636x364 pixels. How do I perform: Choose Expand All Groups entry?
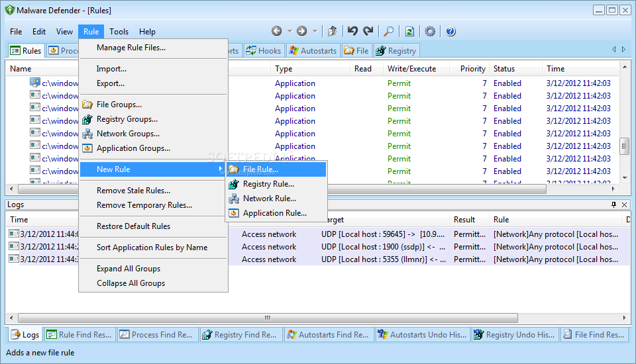(153, 268)
